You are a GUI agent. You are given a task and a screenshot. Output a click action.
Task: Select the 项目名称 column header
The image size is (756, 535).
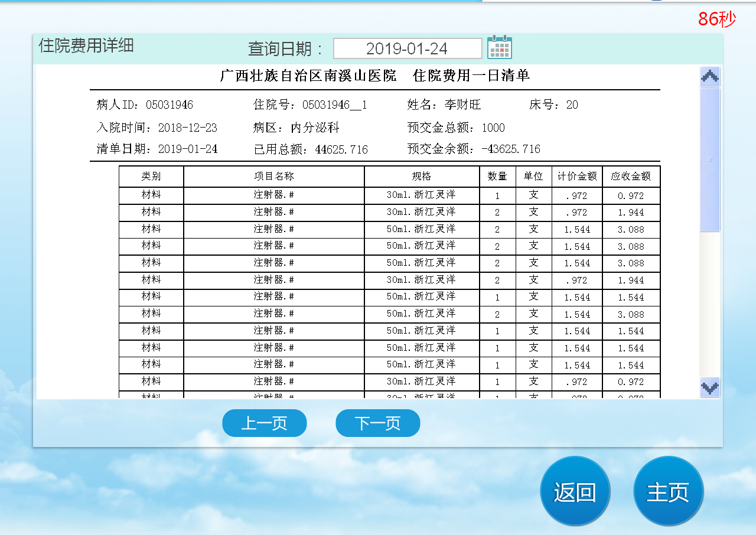tap(274, 177)
